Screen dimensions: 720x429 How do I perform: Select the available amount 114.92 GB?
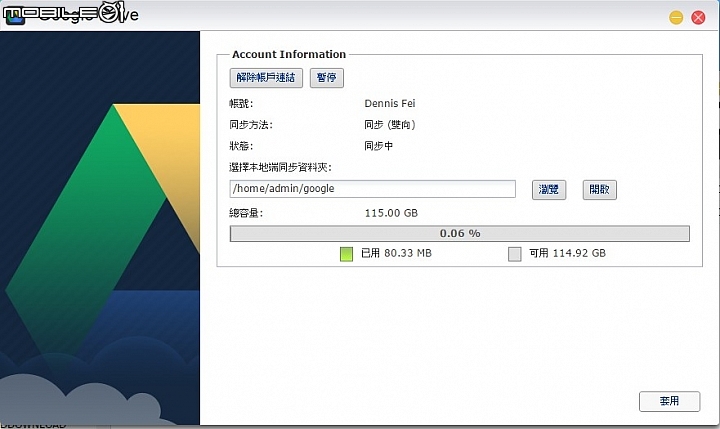point(579,253)
